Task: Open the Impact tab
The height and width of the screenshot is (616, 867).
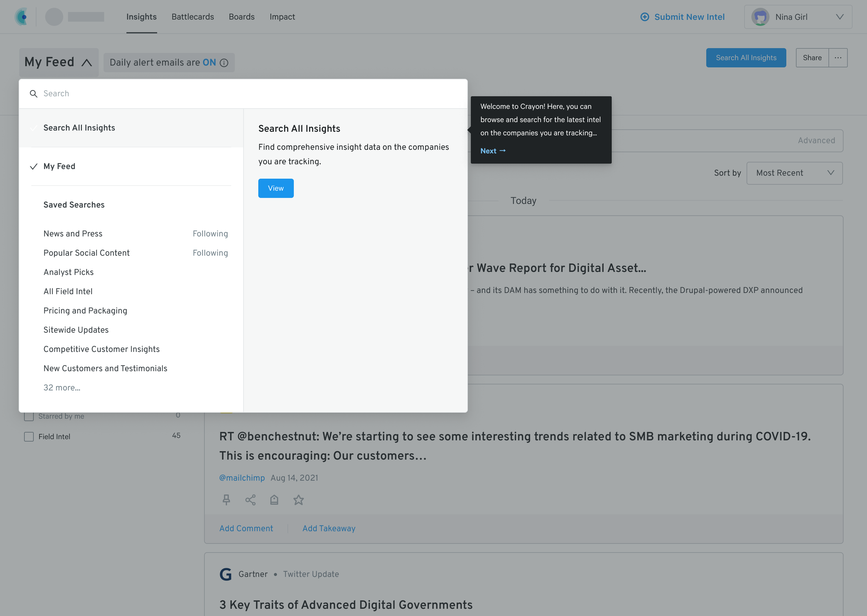Action: (282, 17)
